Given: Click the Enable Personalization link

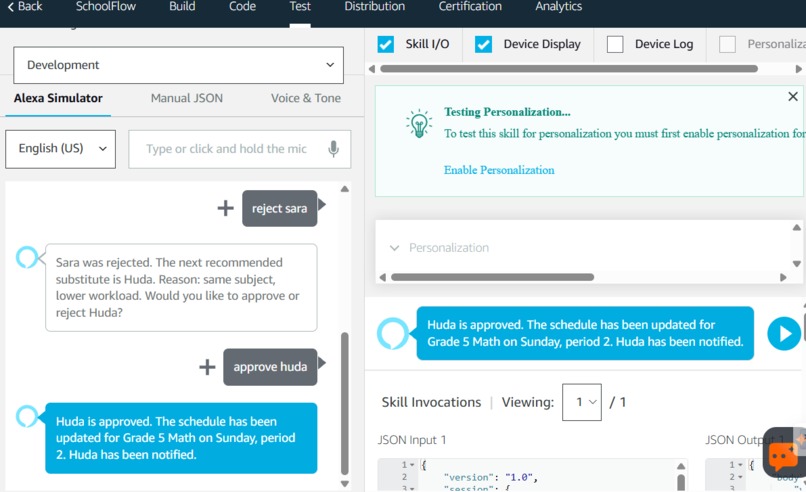Looking at the screenshot, I should point(499,170).
